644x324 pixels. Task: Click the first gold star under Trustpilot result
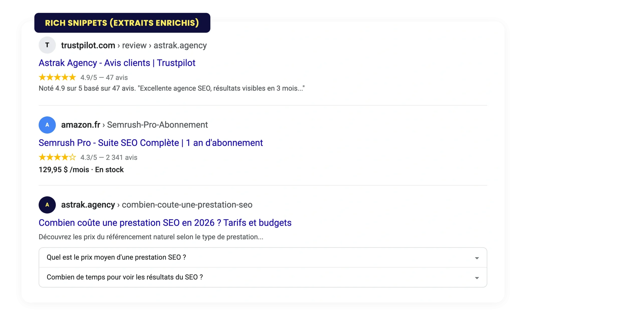point(42,77)
